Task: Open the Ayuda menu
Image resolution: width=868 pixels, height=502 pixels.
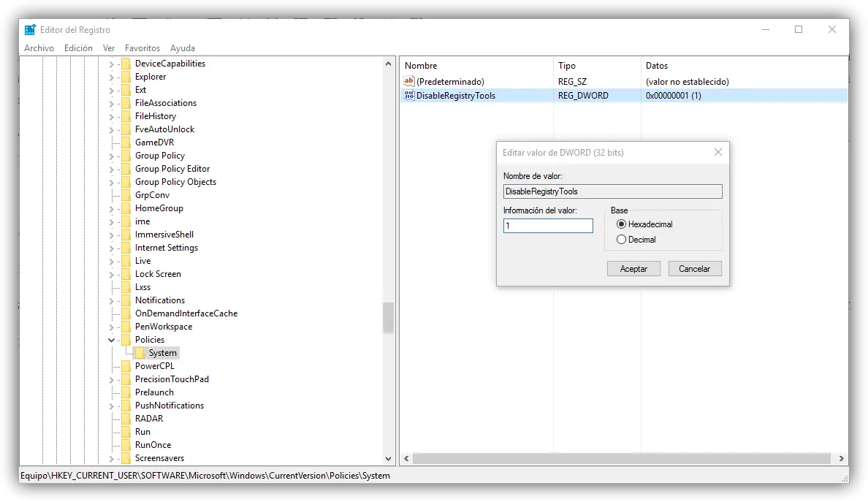Action: click(182, 48)
